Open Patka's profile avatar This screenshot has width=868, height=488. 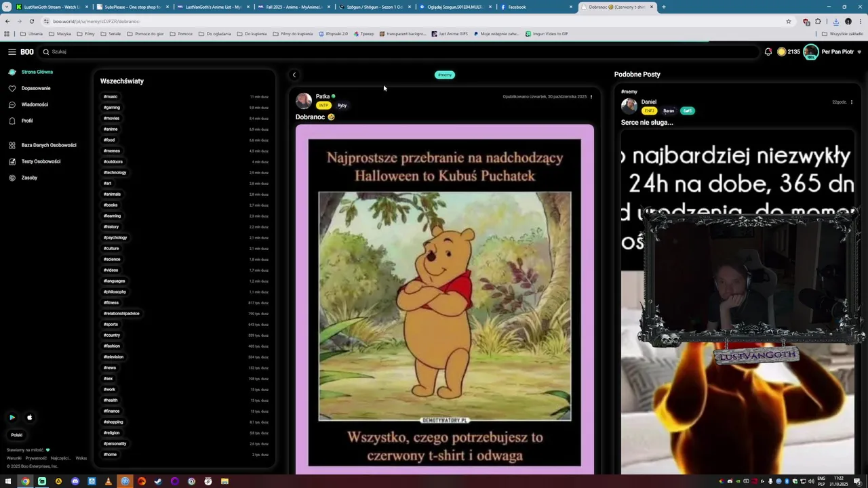(304, 100)
